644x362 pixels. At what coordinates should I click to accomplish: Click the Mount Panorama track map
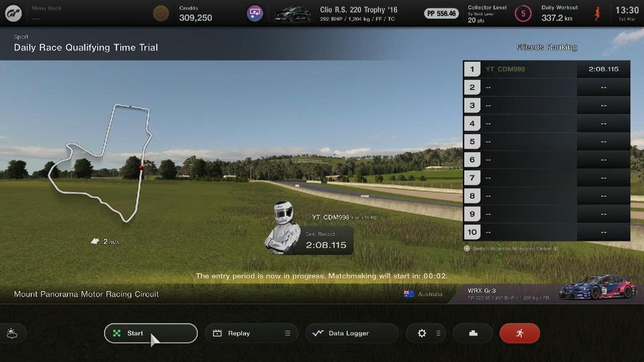[100, 162]
